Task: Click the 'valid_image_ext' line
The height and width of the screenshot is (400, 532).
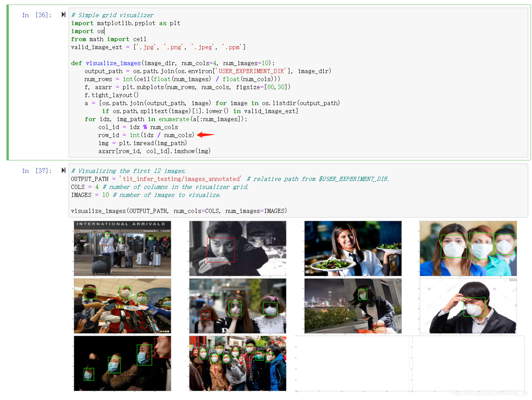Action: pos(158,47)
